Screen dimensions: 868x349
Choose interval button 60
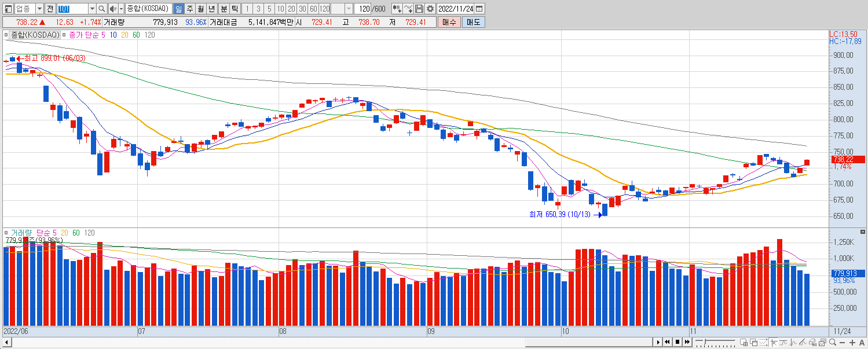pyautogui.click(x=313, y=9)
